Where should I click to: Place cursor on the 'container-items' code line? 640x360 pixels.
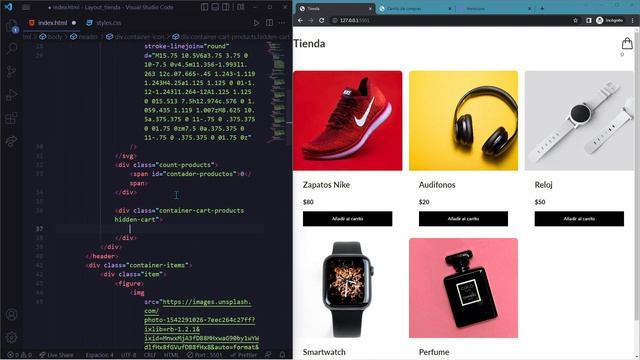pos(139,265)
